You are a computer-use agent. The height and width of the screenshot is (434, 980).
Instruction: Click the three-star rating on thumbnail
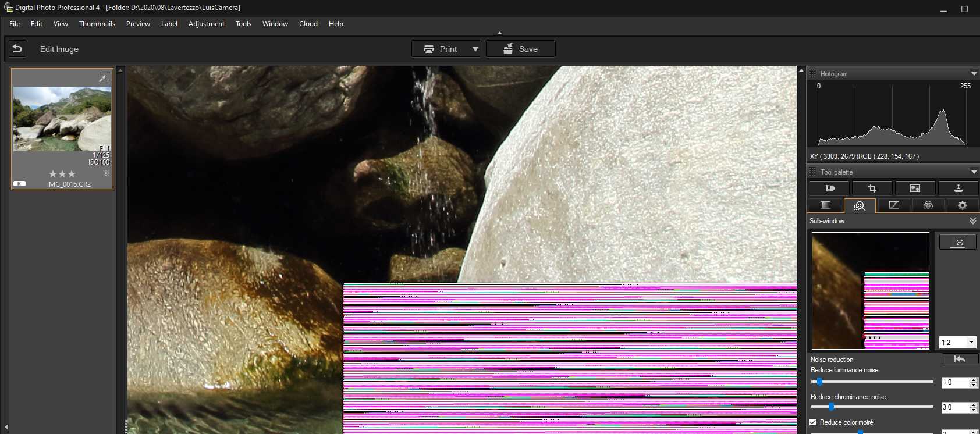62,173
